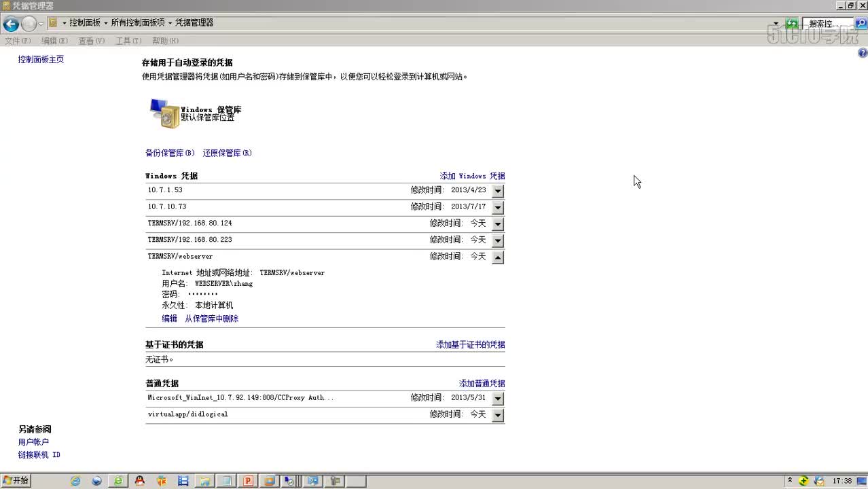Screen dimensions: 868x489
Task: Click the forward navigation arrow
Action: pyautogui.click(x=29, y=24)
